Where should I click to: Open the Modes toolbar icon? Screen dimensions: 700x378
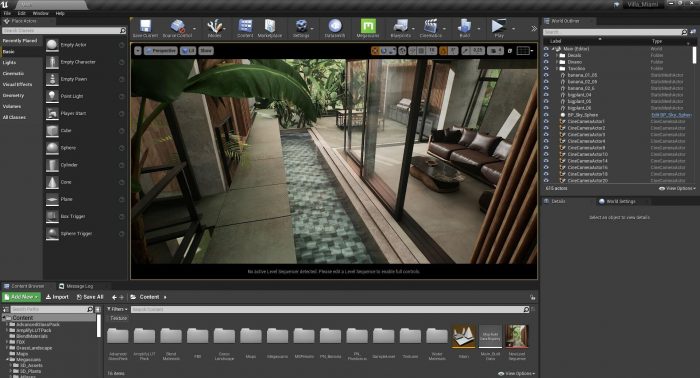tap(214, 28)
